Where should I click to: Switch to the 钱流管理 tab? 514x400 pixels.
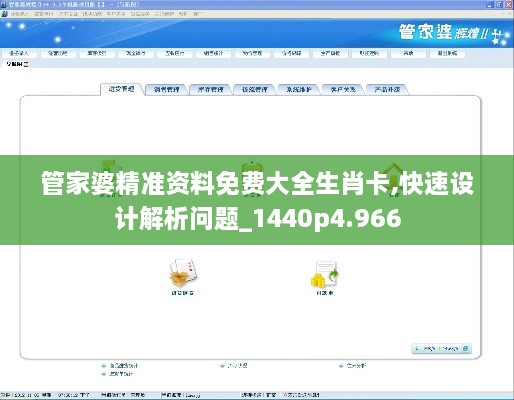255,89
